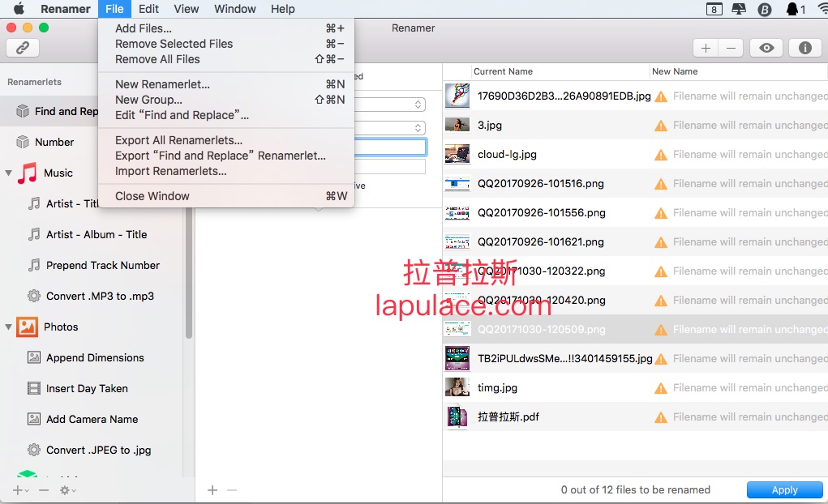Click the thumbnail of 17690D36D2B3 jpg file
This screenshot has width=828, height=504.
pos(457,96)
